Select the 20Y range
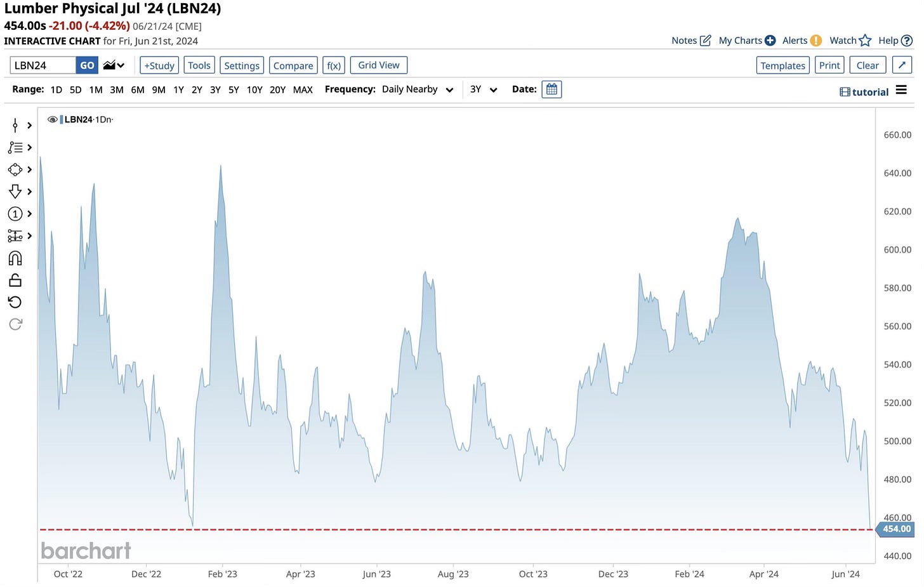Image resolution: width=924 pixels, height=587 pixels. tap(277, 89)
